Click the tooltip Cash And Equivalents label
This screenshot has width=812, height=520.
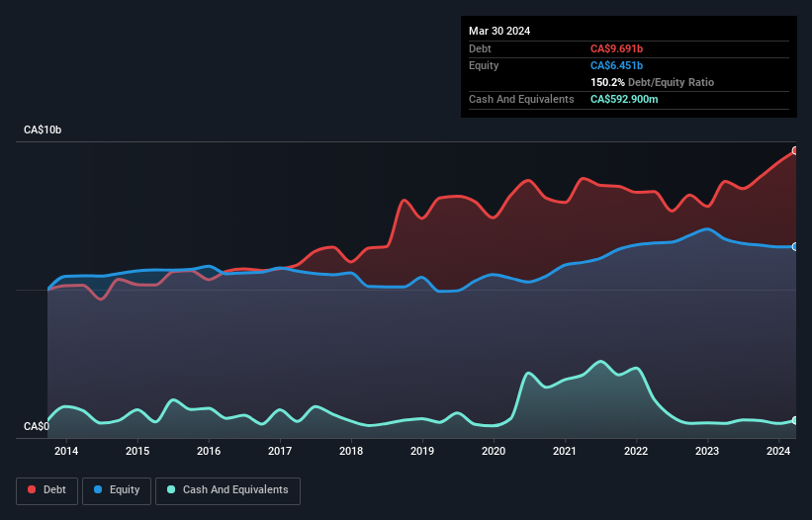521,99
